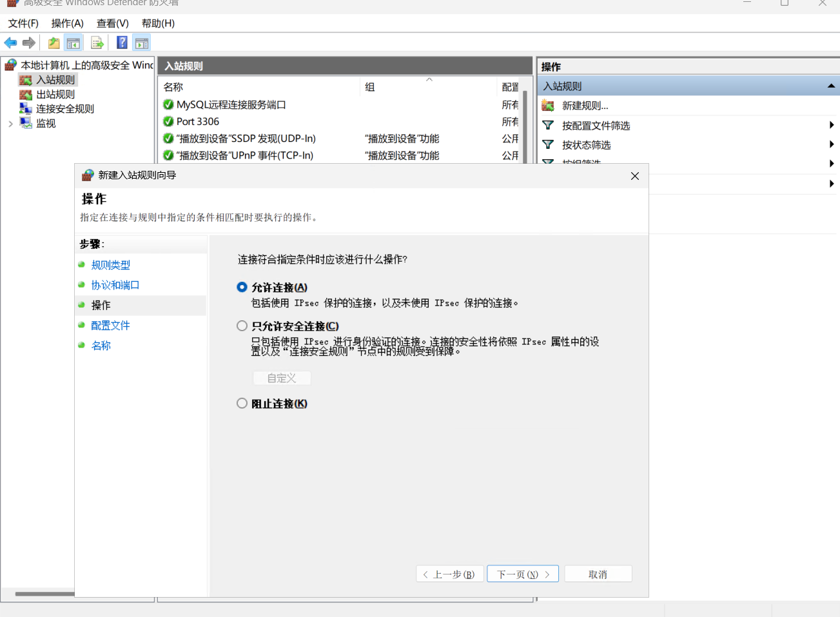Choose the 只允许安全连接 radio button
Screen dimensions: 840x617
(242, 326)
